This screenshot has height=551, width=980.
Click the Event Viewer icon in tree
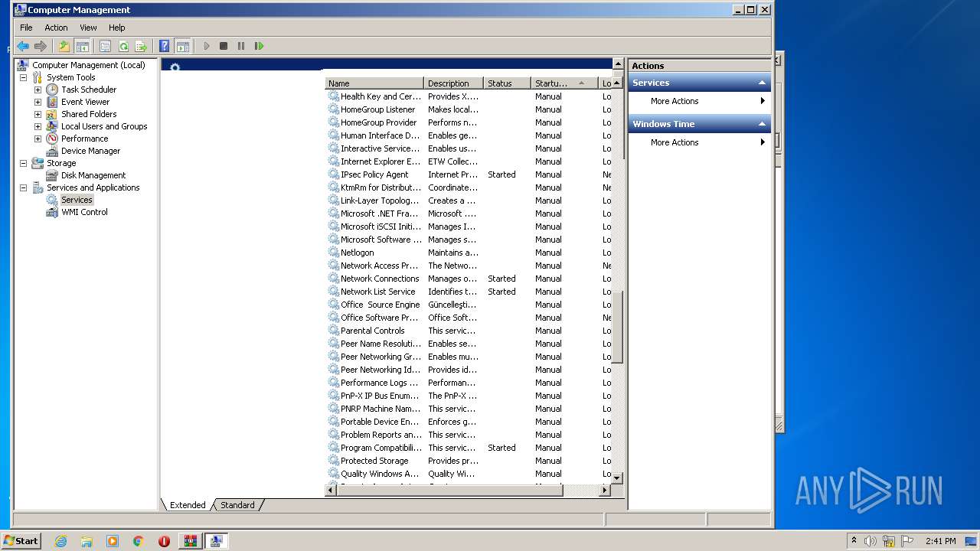pyautogui.click(x=52, y=102)
